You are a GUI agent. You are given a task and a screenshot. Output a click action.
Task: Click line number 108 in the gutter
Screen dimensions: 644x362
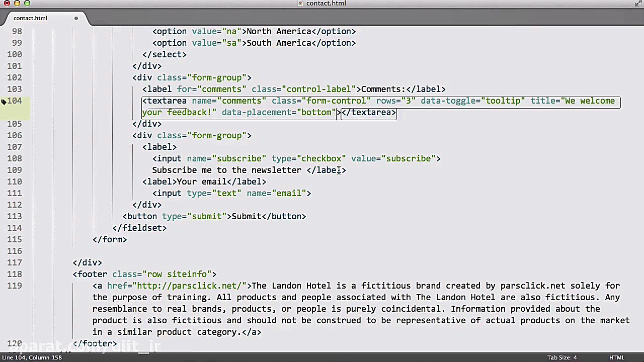15,158
